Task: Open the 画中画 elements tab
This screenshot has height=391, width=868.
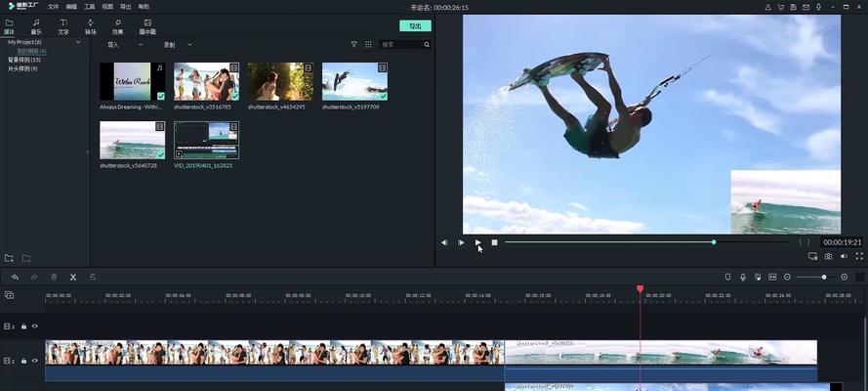Action: click(147, 27)
